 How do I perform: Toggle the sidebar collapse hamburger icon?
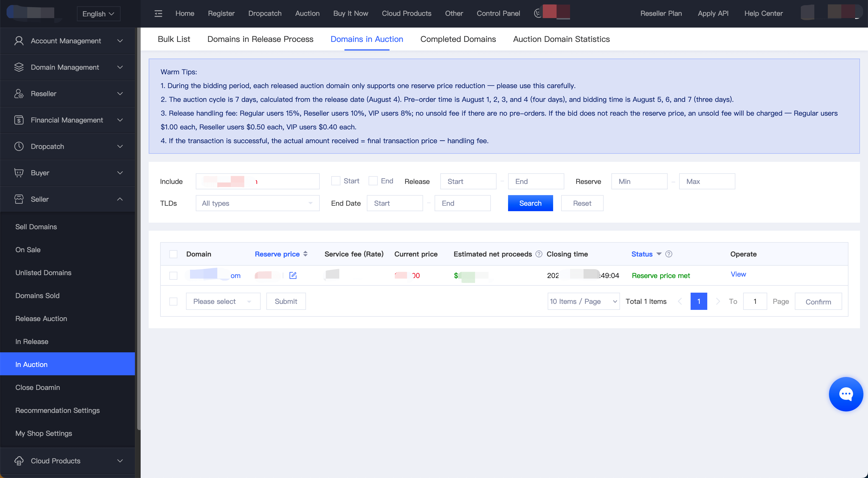158,13
